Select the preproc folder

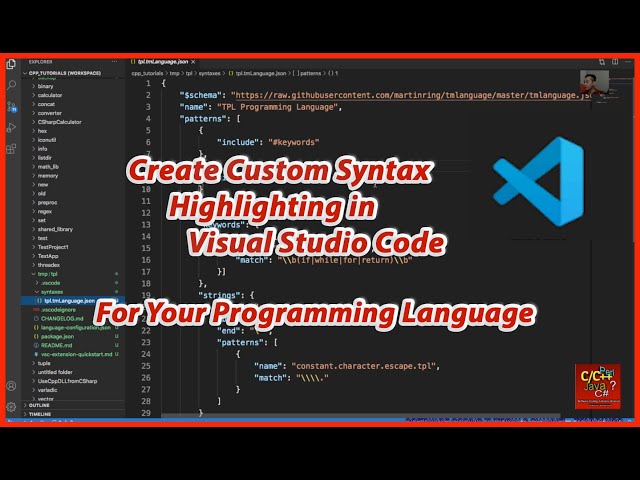48,202
